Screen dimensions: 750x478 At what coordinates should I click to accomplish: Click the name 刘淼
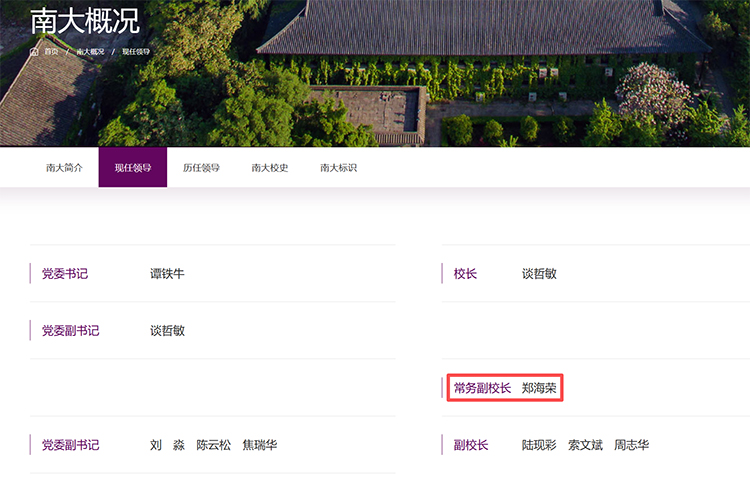point(167,445)
